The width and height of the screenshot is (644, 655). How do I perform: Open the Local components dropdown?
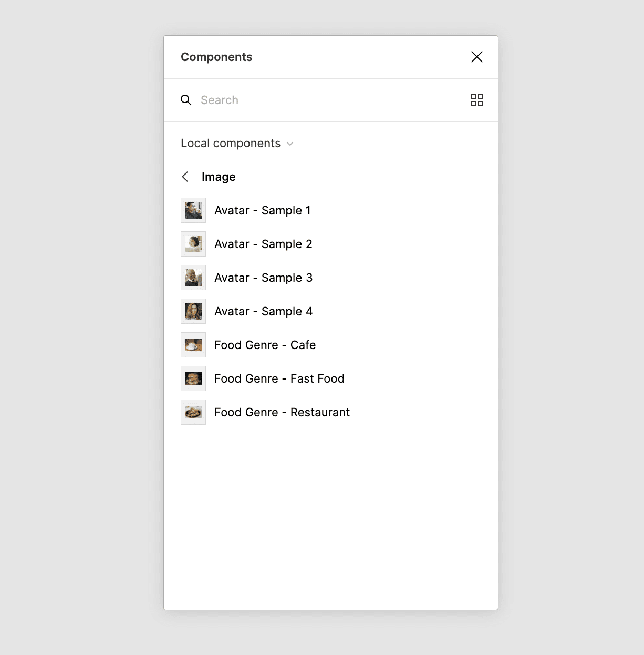[237, 144]
